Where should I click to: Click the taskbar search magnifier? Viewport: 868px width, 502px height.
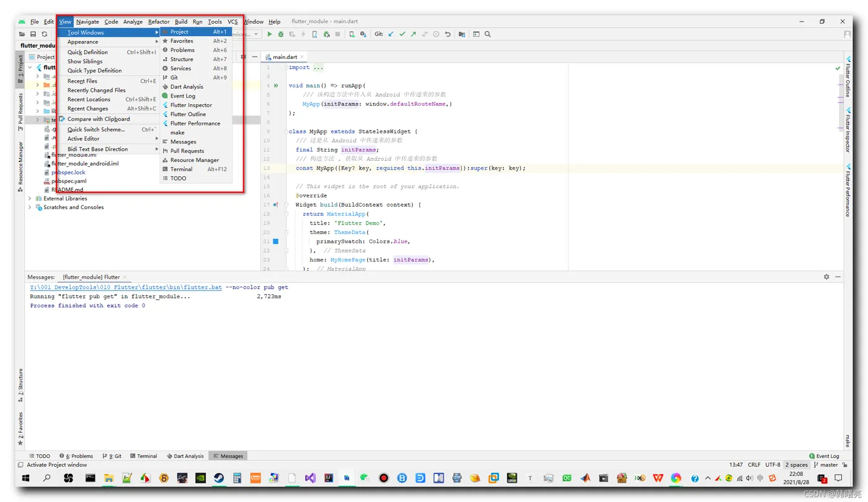(46, 478)
